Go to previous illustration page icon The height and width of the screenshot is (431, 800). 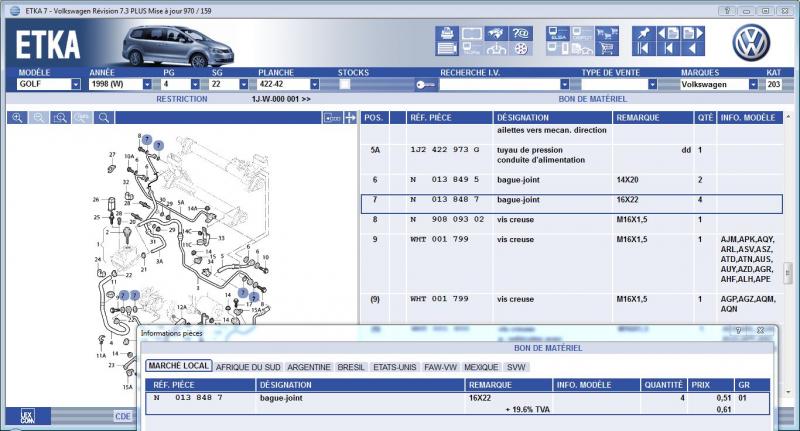click(668, 34)
